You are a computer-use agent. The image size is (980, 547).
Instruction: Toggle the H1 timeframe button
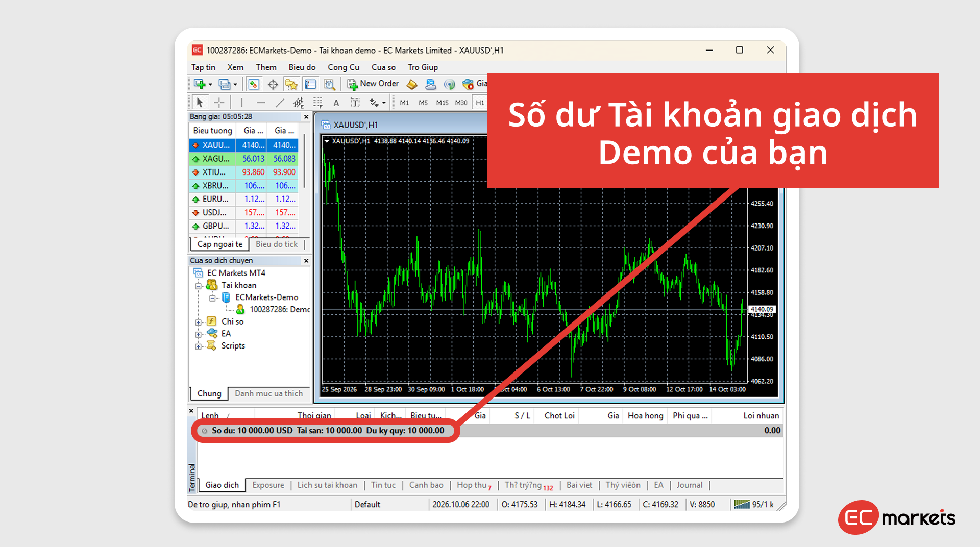(x=480, y=103)
